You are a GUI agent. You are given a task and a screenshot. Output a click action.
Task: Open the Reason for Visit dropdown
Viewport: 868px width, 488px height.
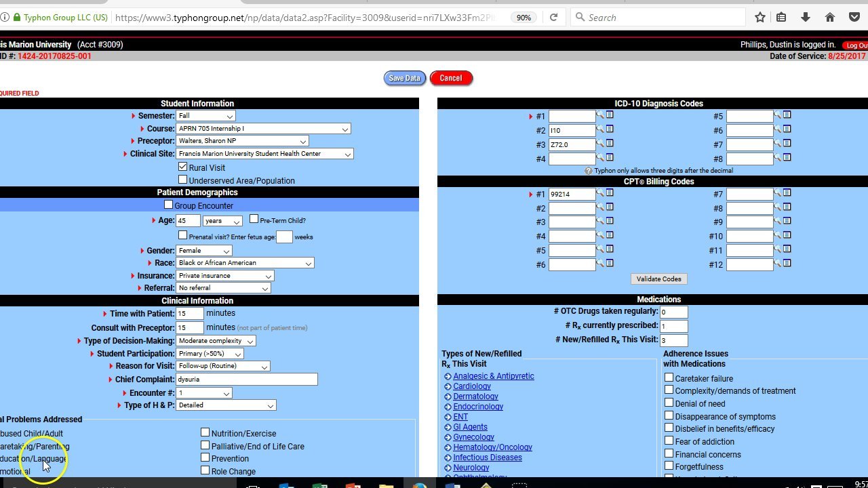pos(223,366)
